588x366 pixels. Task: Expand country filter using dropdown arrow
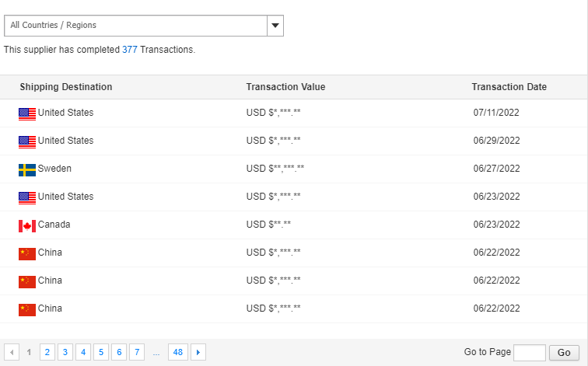(275, 26)
